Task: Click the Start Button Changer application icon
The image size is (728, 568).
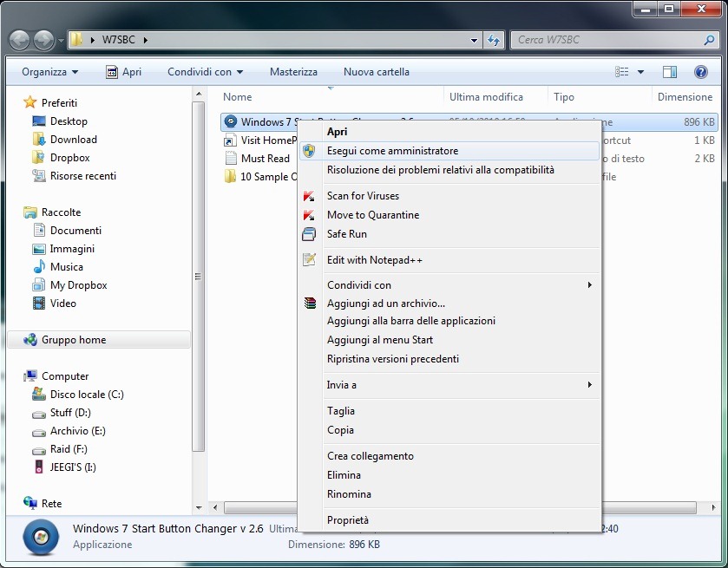Action: (x=231, y=121)
